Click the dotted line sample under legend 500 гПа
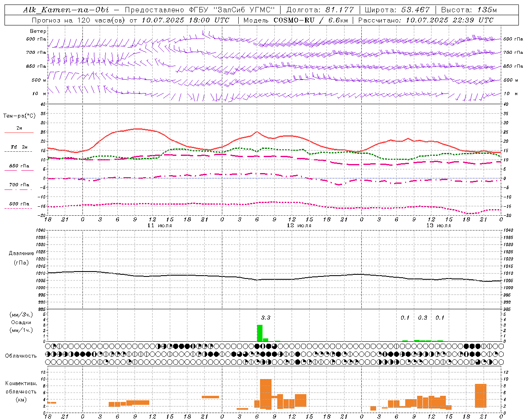The width and height of the screenshot is (525, 420). click(x=18, y=208)
